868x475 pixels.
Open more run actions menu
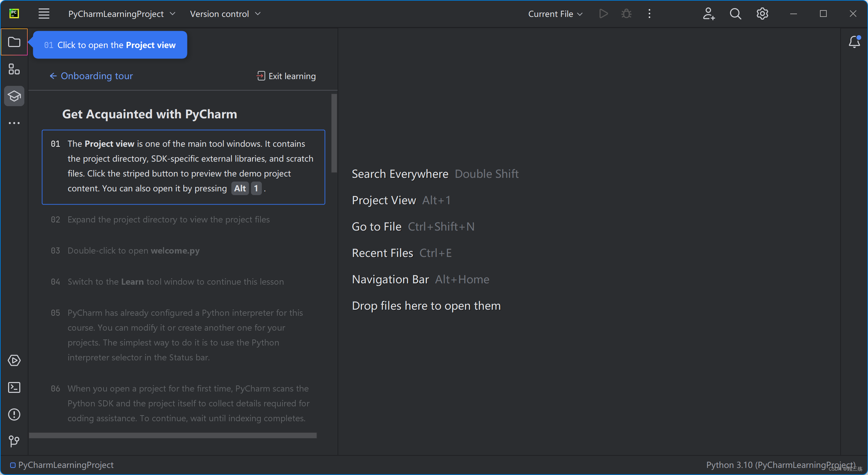click(649, 14)
